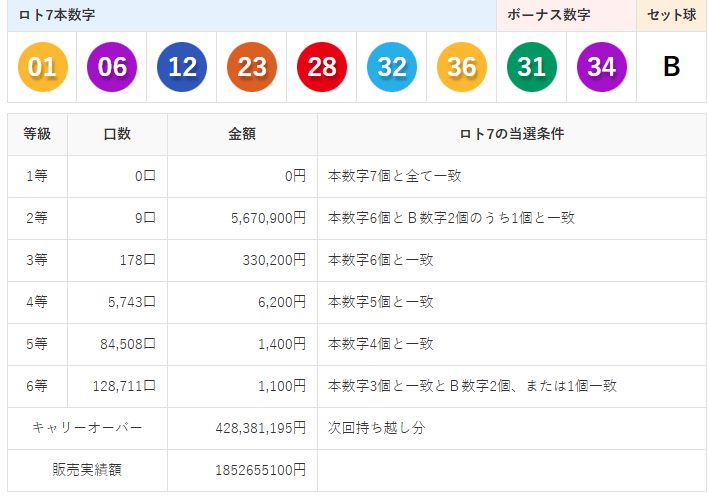Viewport: 708px width, 498px height.
Task: Click the red ball numbered 28
Action: pos(322,67)
